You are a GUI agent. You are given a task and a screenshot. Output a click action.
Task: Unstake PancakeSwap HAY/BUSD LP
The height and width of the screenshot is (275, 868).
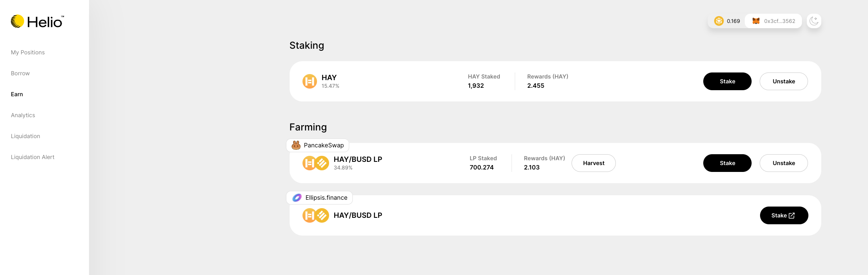point(784,163)
